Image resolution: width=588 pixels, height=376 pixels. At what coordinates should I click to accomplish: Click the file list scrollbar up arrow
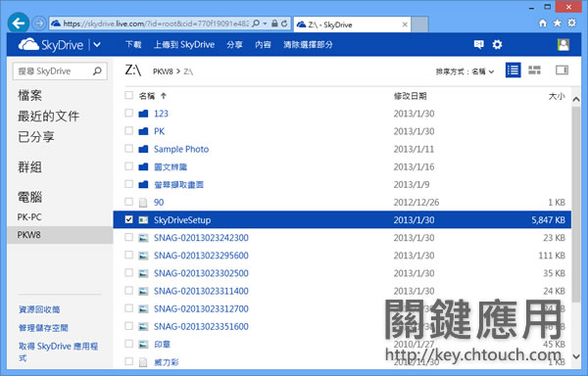[576, 99]
